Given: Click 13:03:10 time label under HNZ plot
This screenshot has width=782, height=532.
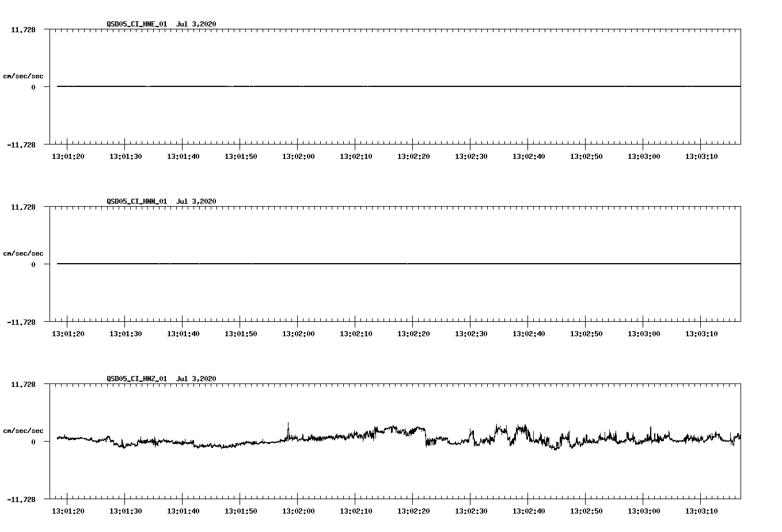Looking at the screenshot, I should 701,511.
